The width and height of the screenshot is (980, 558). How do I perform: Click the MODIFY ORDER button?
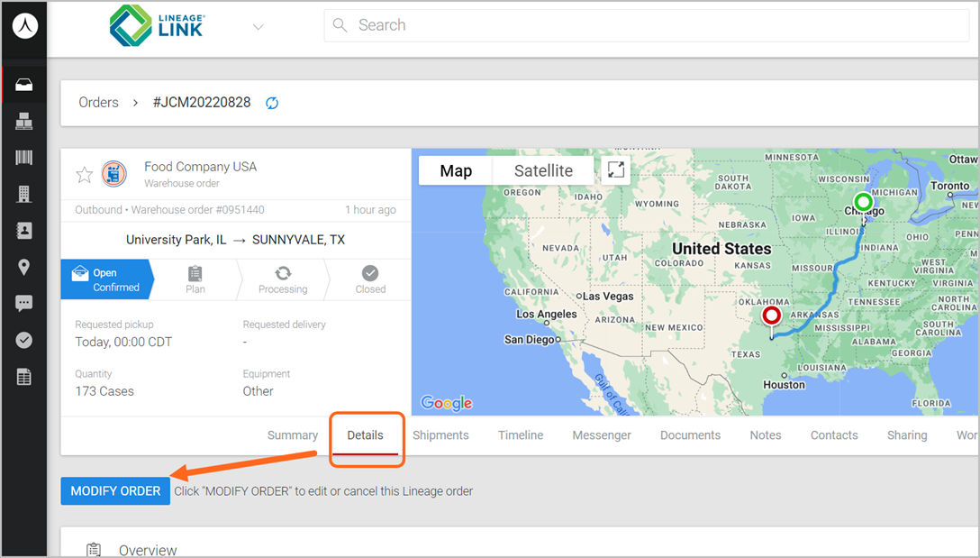click(x=115, y=491)
